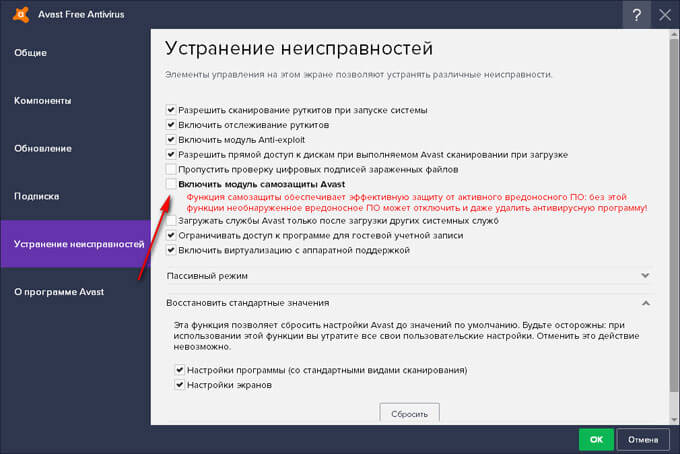Click the 'Отмена' cancel button
This screenshot has height=454, width=680.
pos(643,440)
